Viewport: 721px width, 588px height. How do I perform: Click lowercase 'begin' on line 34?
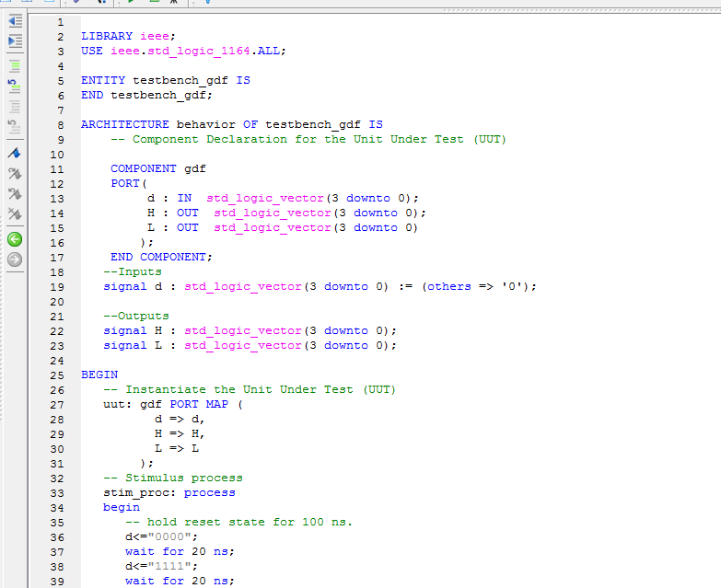click(122, 507)
